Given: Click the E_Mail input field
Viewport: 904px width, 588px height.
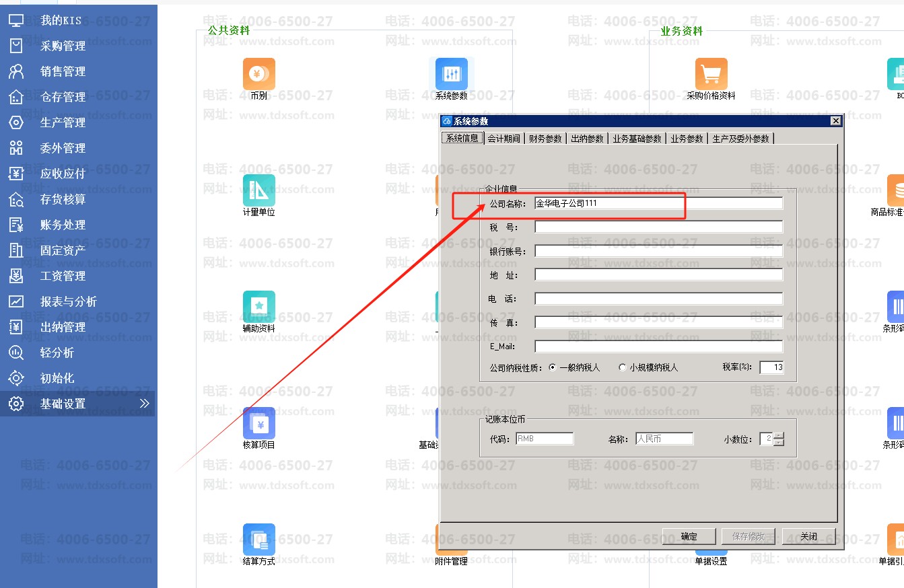Looking at the screenshot, I should click(x=659, y=346).
